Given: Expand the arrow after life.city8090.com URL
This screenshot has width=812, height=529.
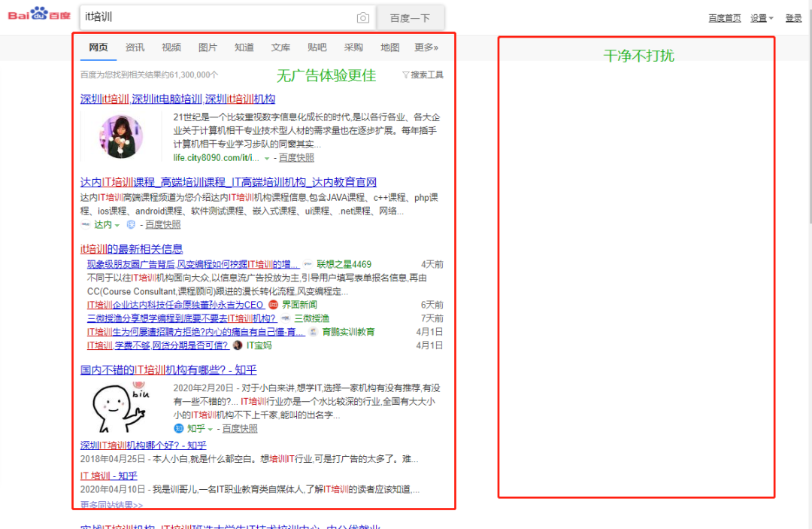Looking at the screenshot, I should click(267, 159).
